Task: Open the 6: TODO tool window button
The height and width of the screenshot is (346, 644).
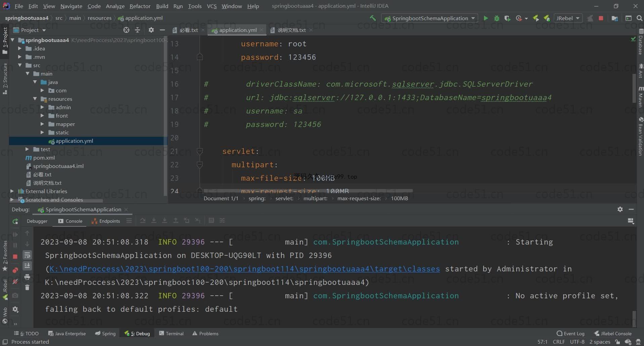Action: pos(26,334)
